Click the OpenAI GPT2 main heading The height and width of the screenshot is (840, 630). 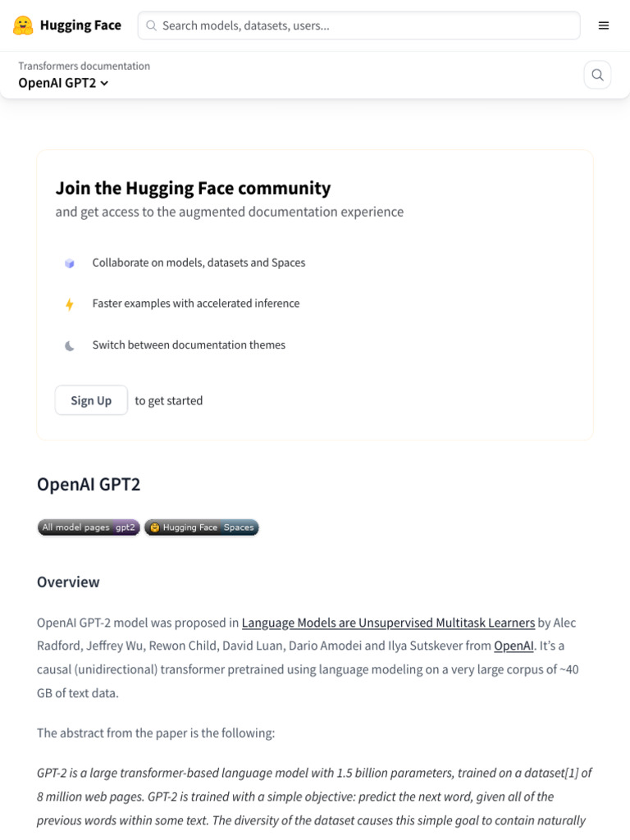89,484
